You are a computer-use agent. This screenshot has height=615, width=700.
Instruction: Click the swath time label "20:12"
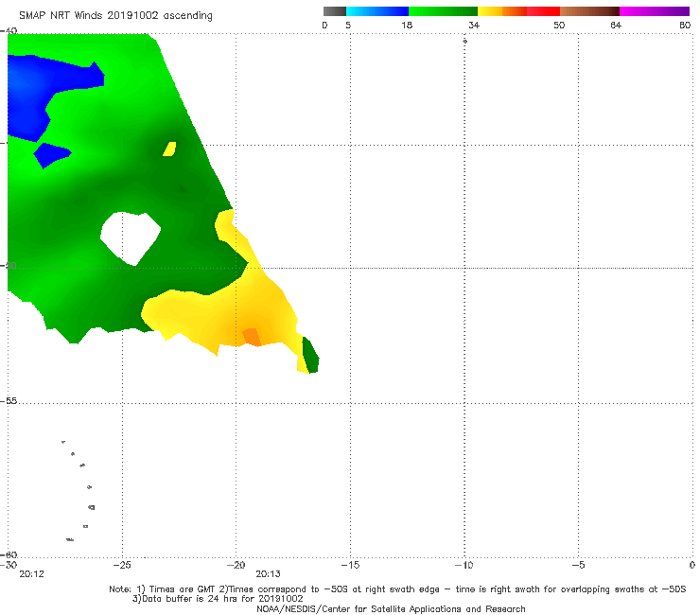32,574
